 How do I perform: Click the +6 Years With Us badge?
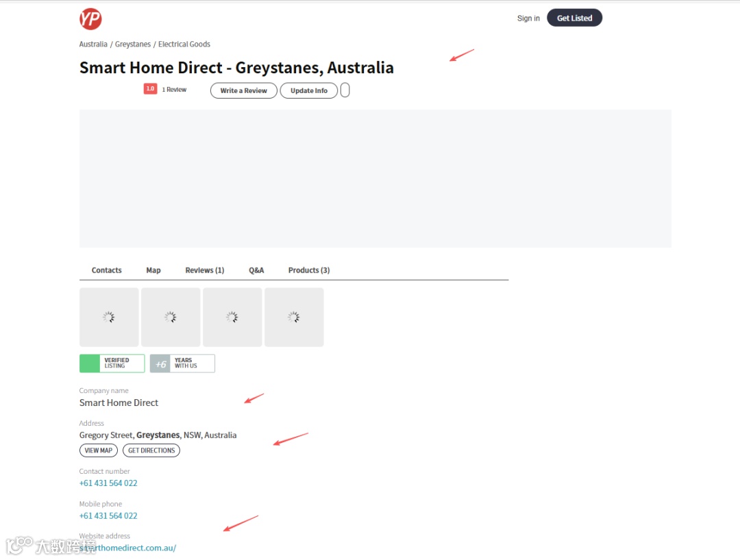click(x=182, y=364)
